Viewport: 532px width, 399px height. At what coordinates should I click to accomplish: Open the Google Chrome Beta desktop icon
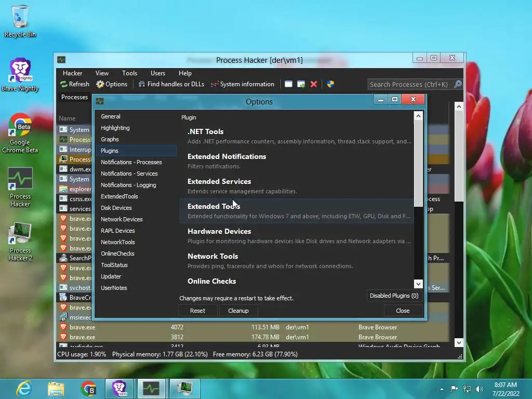click(x=20, y=133)
